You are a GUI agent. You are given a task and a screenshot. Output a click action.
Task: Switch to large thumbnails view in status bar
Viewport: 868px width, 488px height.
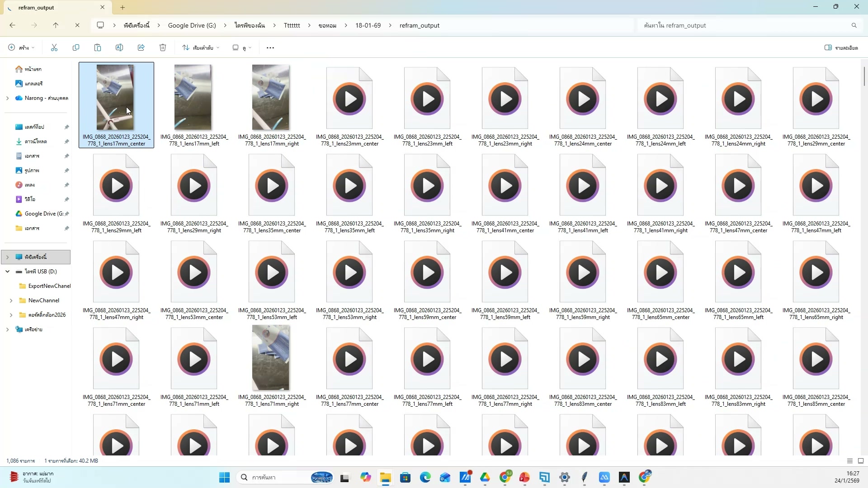[x=861, y=461]
